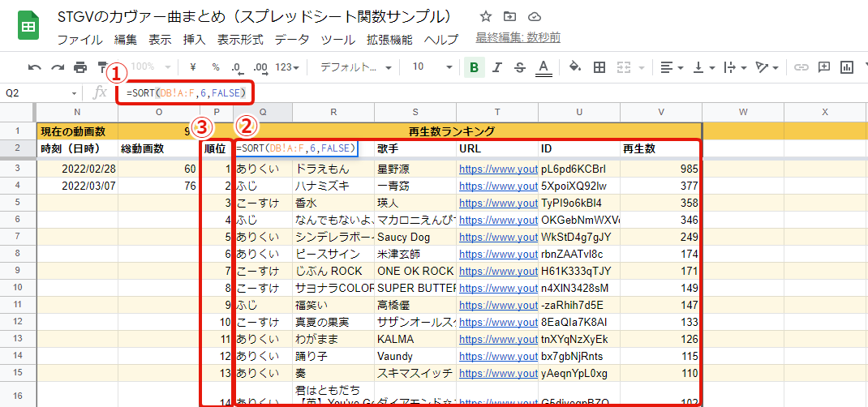Open the YouTube URL for ドラえもん row
This screenshot has height=407, width=868.
(496, 169)
